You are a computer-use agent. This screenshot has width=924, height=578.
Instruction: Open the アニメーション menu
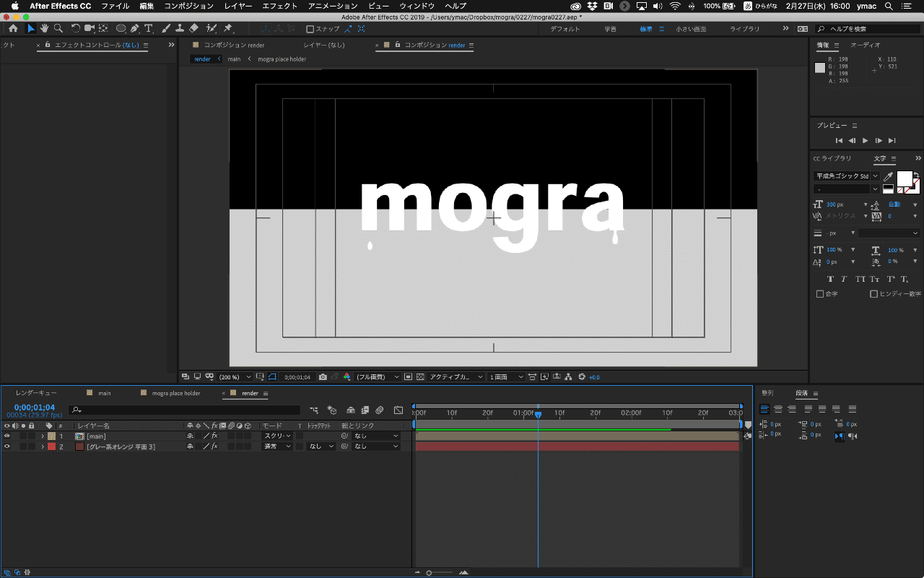332,6
